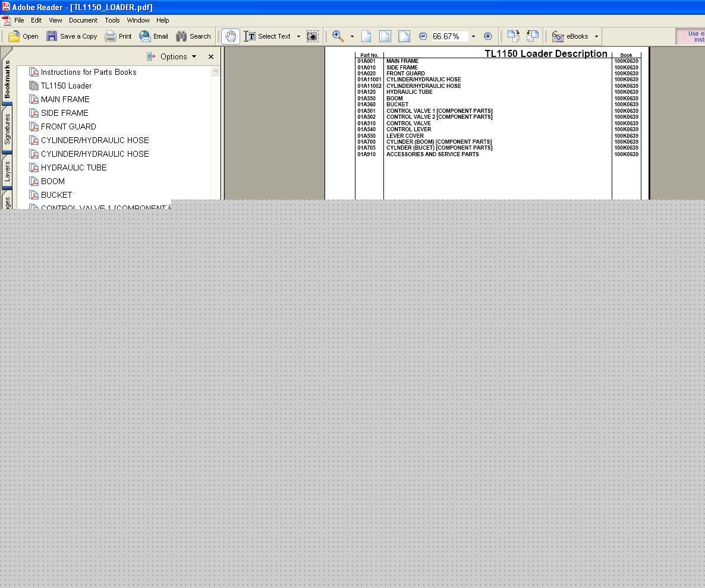Click the BOOM bookmark's PDF icon
The image size is (705, 588).
click(x=34, y=181)
